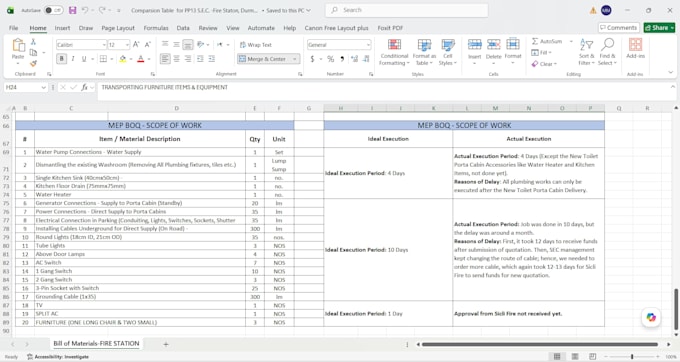Toggle Align Left

click(x=165, y=59)
